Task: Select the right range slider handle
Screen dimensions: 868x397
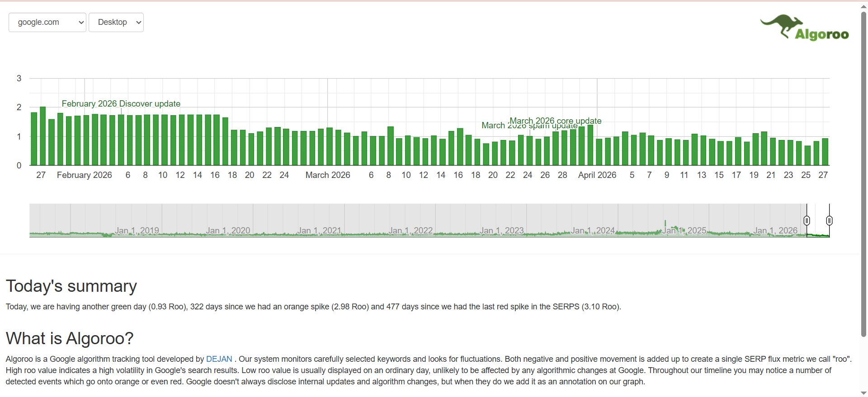Action: pos(829,220)
